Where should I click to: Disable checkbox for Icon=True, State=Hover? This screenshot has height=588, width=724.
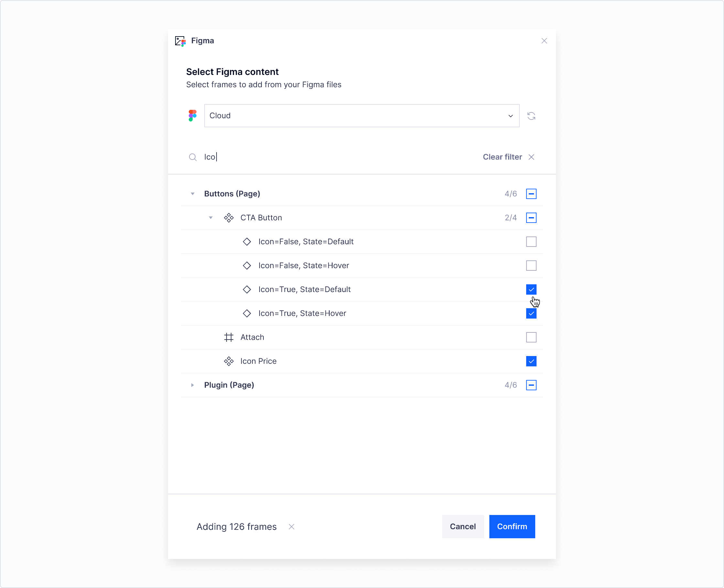click(x=531, y=313)
